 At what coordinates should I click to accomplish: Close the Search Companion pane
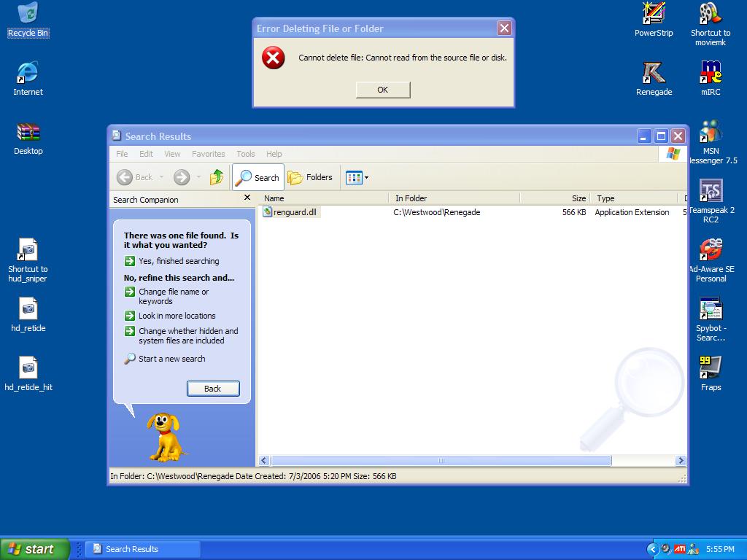[247, 198]
